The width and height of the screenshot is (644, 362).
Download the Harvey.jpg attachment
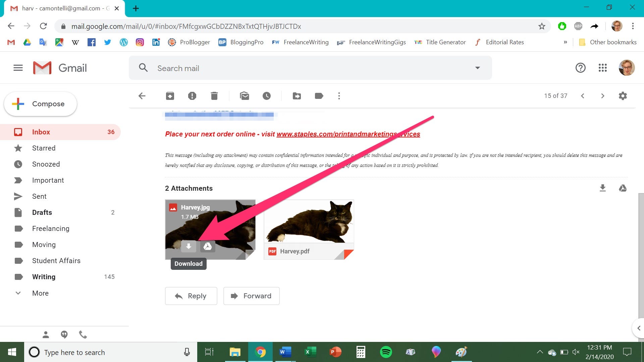click(189, 246)
